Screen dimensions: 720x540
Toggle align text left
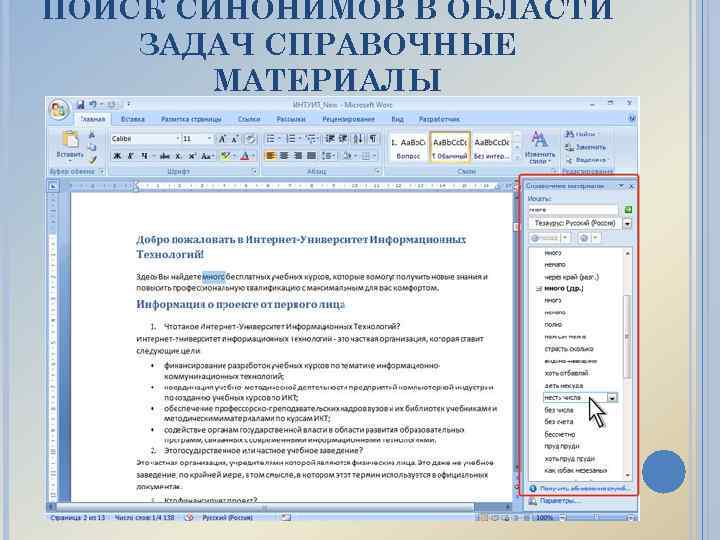pos(270,157)
